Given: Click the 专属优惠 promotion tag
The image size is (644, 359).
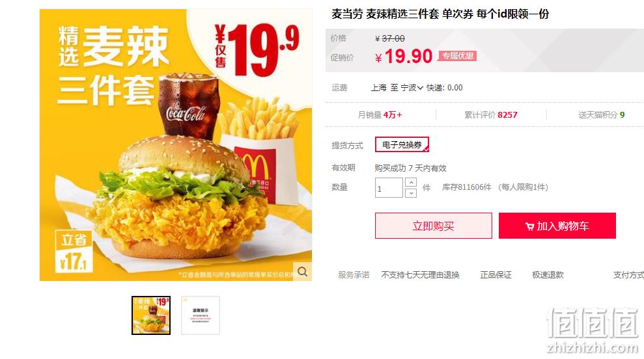Looking at the screenshot, I should coord(458,56).
